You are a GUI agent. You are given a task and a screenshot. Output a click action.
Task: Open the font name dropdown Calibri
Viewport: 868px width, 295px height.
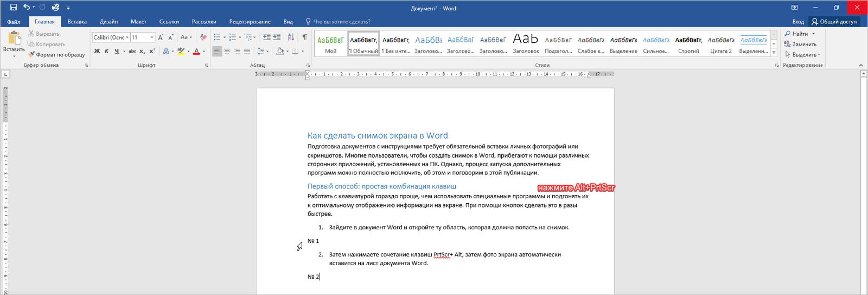pyautogui.click(x=127, y=37)
